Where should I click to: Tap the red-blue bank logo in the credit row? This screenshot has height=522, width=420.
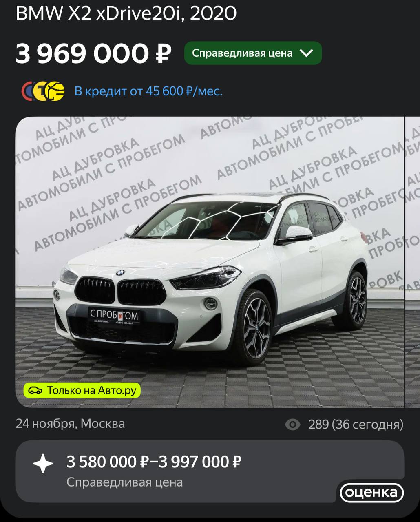point(28,91)
